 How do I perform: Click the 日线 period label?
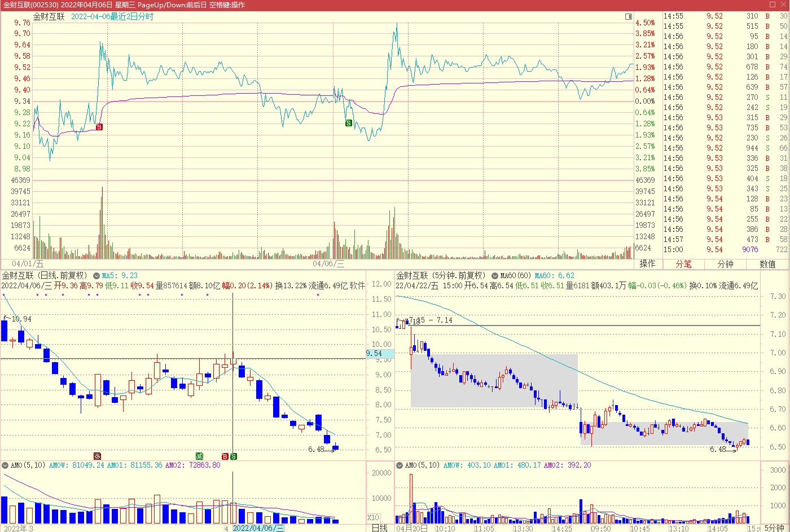[x=379, y=528]
